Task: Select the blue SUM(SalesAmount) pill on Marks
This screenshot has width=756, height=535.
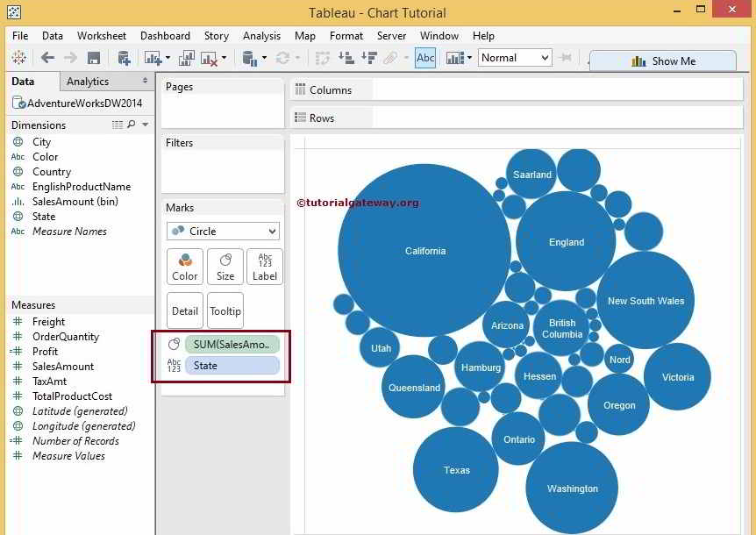Action: pyautogui.click(x=232, y=344)
